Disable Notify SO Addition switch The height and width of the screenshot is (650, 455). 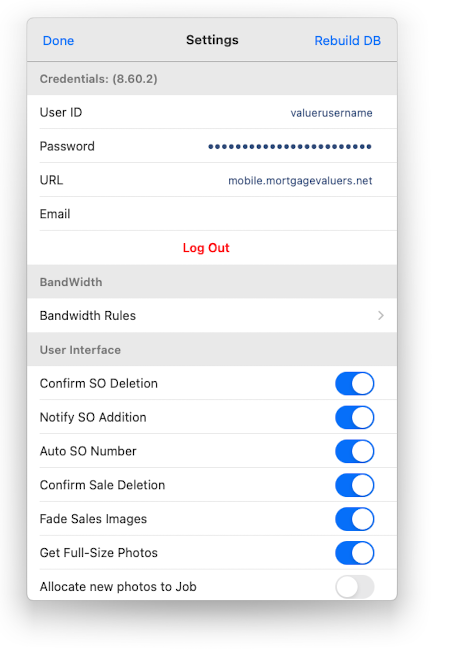coord(354,417)
